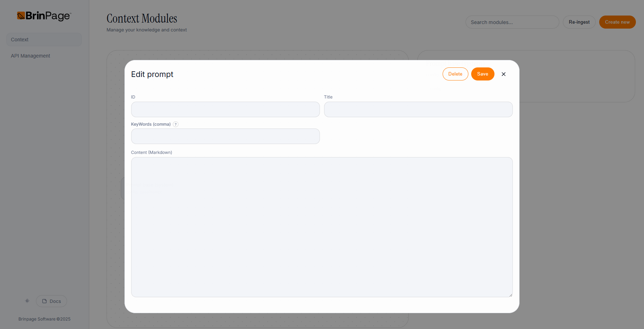The image size is (644, 329).
Task: Click the Content (Markdown) label
Action: pyautogui.click(x=152, y=152)
